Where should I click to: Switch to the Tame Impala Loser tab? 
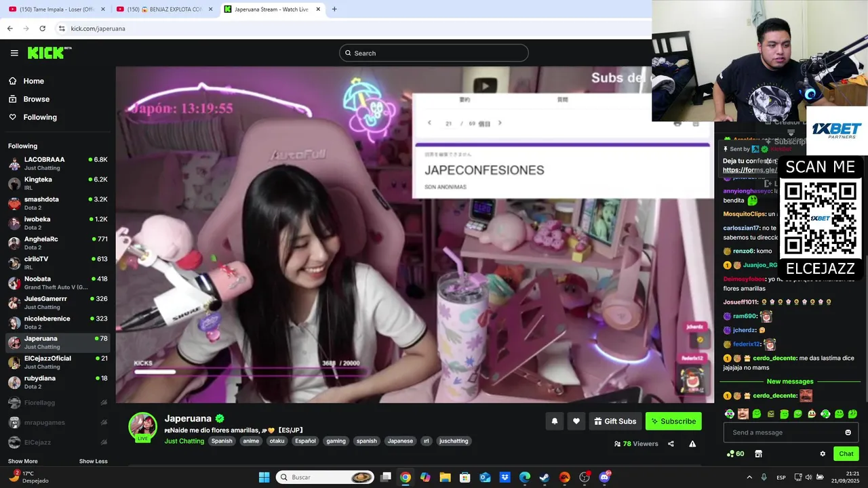pos(58,9)
